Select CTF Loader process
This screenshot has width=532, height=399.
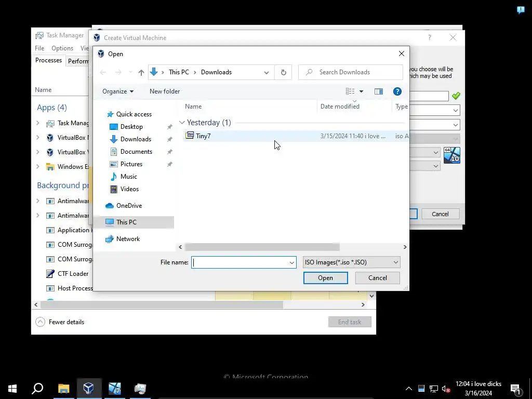click(67, 274)
